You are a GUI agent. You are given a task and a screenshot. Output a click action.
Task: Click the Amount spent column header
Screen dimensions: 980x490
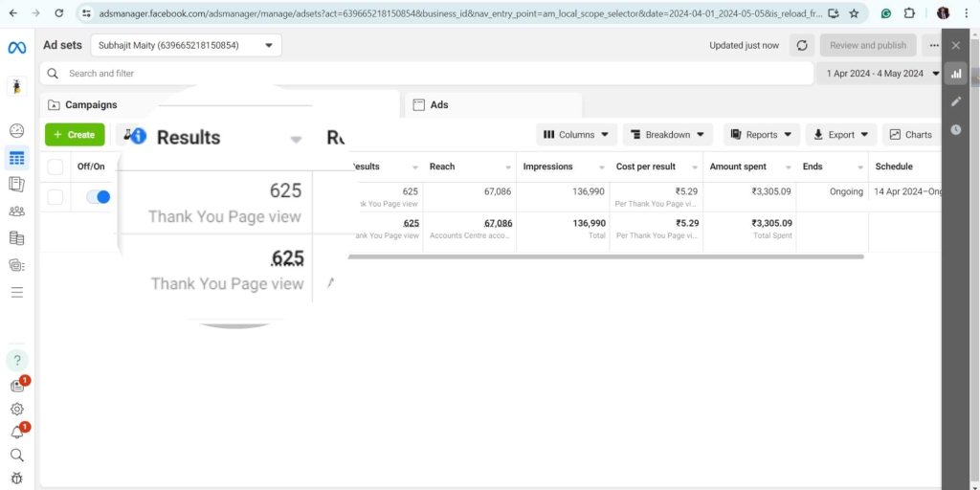(738, 167)
